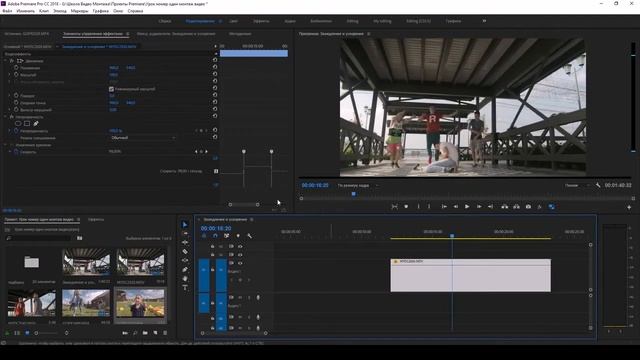
Task: Select the Type tool
Action: tap(185, 287)
